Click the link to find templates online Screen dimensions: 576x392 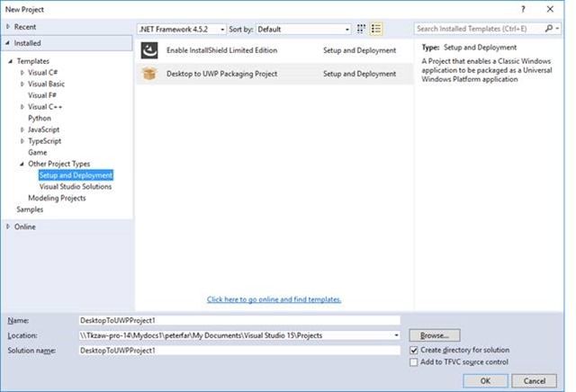coord(274,299)
